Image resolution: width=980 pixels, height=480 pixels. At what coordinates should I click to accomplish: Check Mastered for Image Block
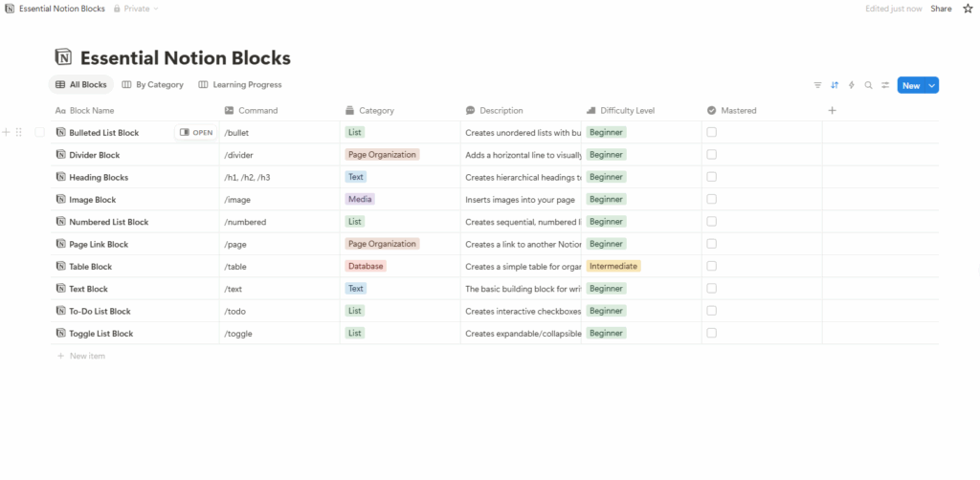(x=711, y=200)
